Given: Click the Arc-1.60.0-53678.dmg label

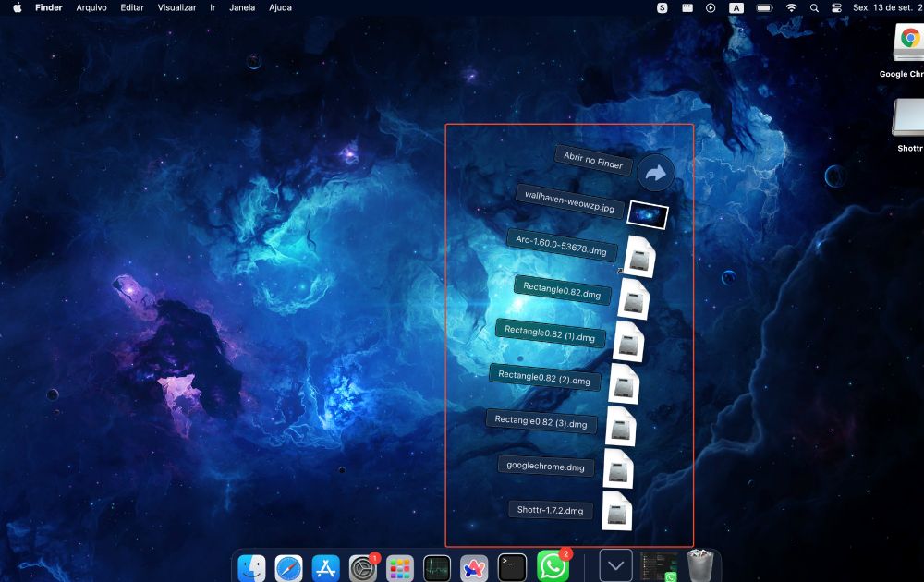Looking at the screenshot, I should click(x=562, y=245).
